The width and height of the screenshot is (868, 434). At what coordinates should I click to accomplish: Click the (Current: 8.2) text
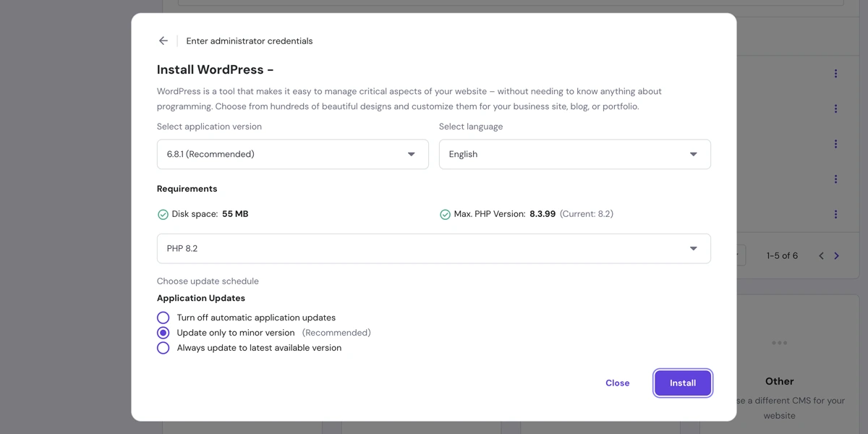pyautogui.click(x=587, y=214)
